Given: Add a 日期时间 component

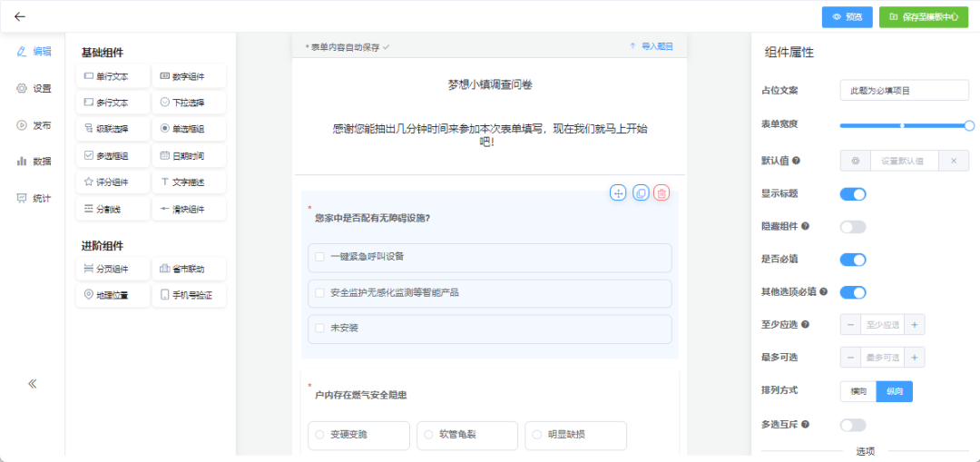Looking at the screenshot, I should (x=189, y=156).
